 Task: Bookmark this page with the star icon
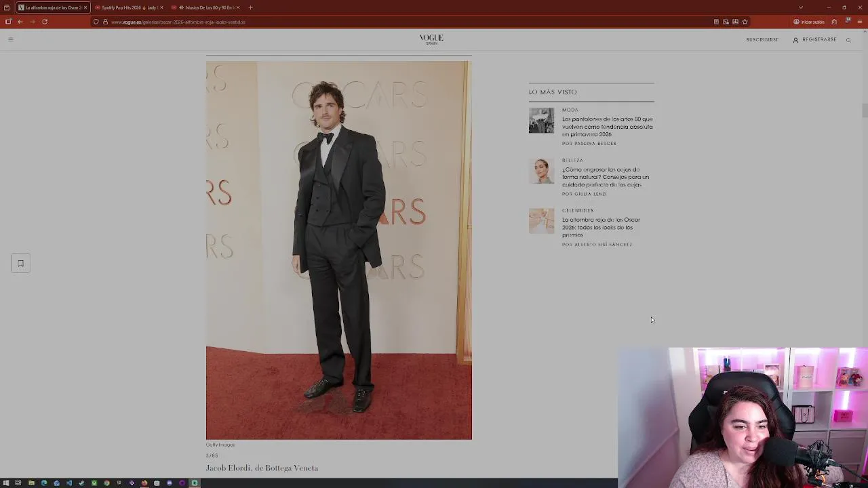(745, 22)
